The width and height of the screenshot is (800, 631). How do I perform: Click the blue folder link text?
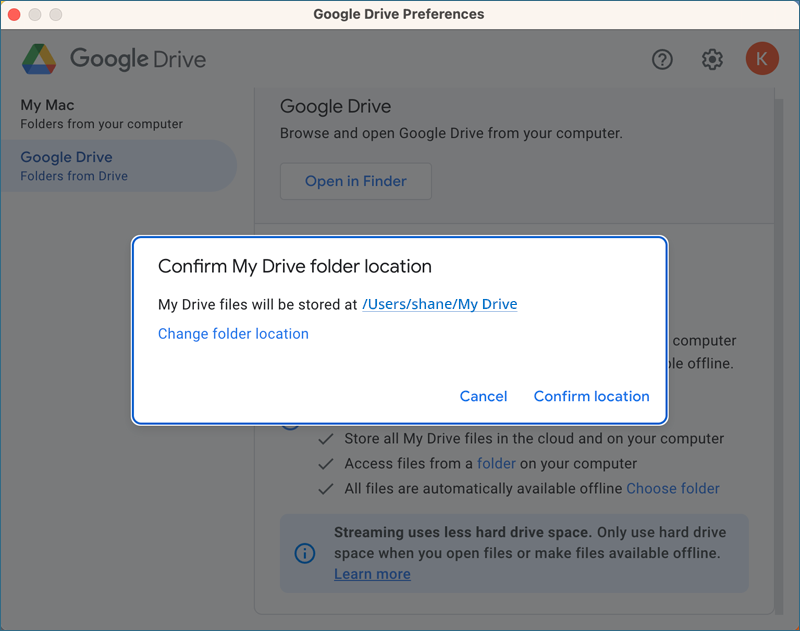pos(496,464)
